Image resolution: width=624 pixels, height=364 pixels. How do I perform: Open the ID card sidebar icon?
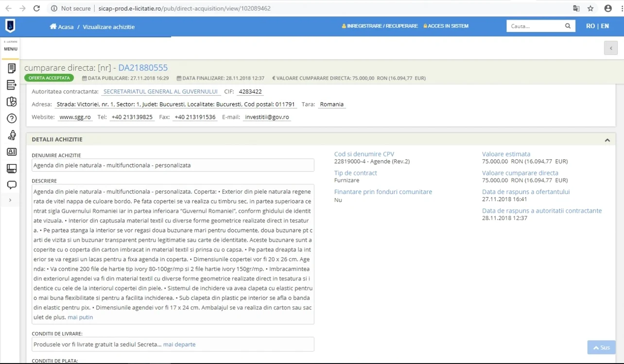[x=12, y=152]
